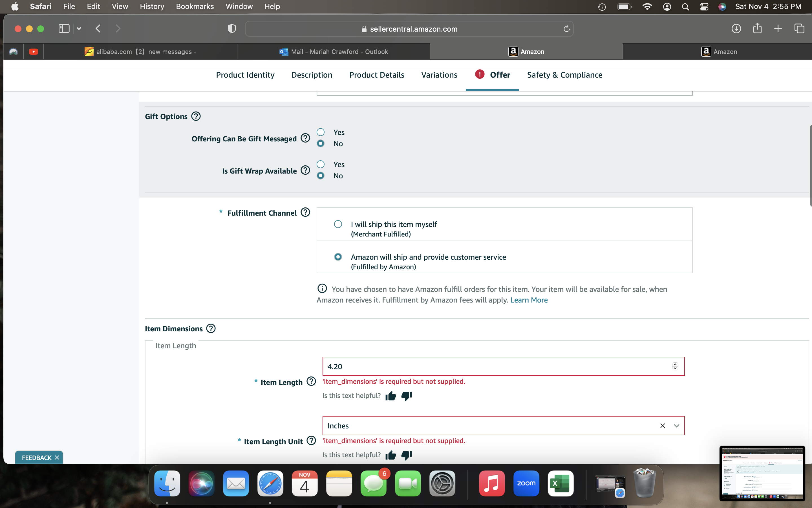Adjust the Item Length number stepper

click(x=675, y=366)
